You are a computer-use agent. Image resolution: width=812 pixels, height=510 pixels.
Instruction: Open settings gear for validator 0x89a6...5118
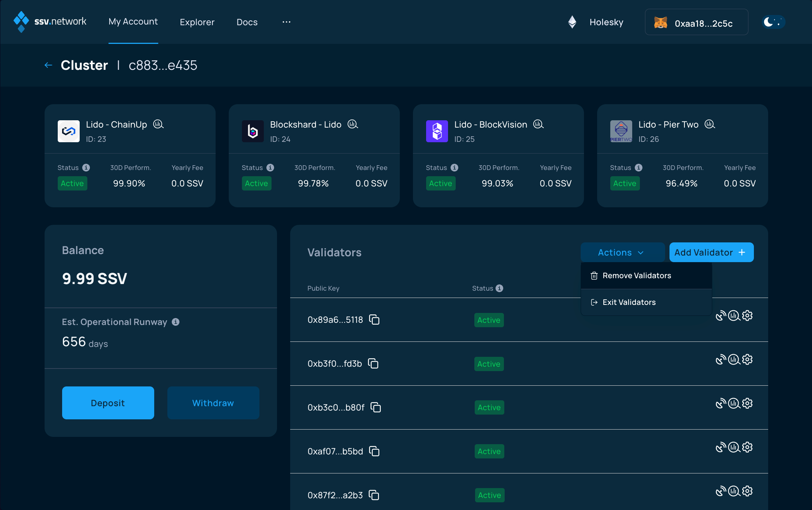[747, 316]
